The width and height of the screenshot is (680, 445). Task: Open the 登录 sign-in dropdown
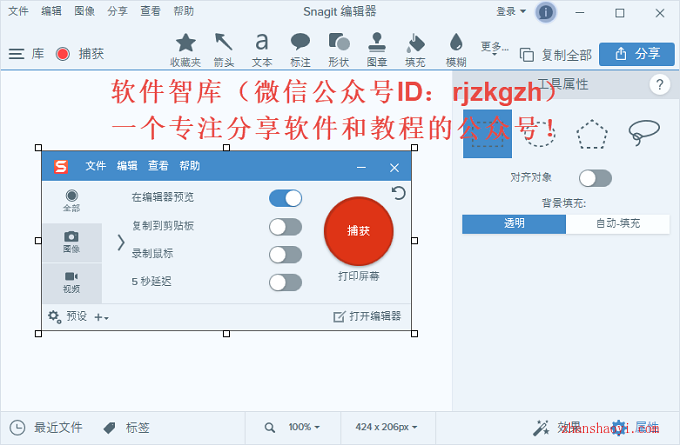click(x=511, y=12)
